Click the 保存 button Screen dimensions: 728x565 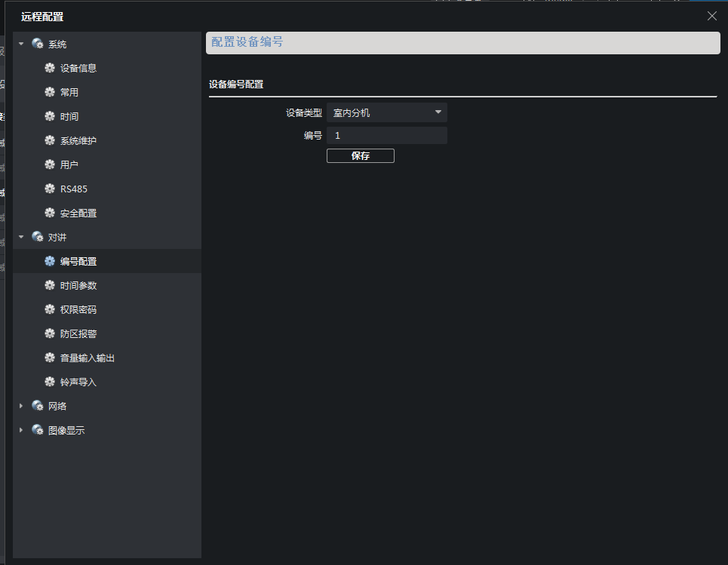tap(360, 156)
